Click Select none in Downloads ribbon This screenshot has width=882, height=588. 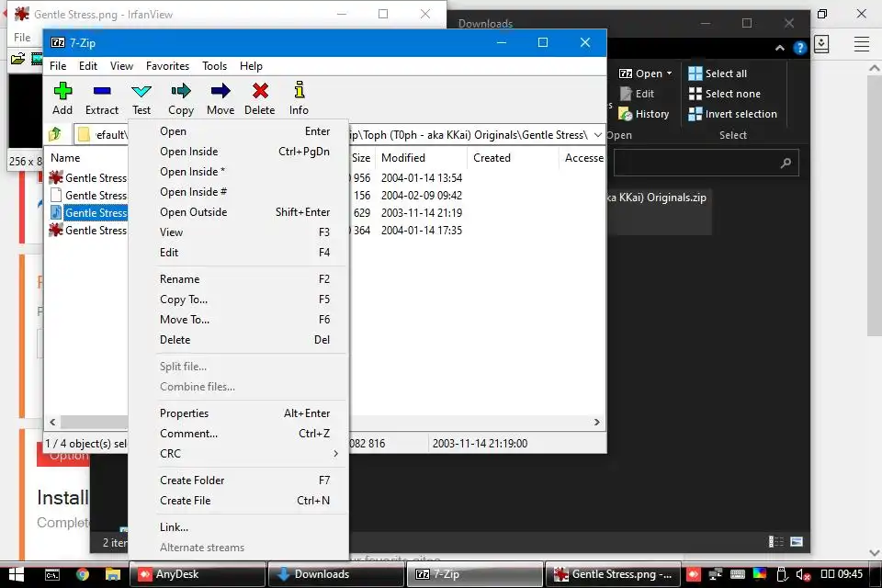tap(725, 94)
